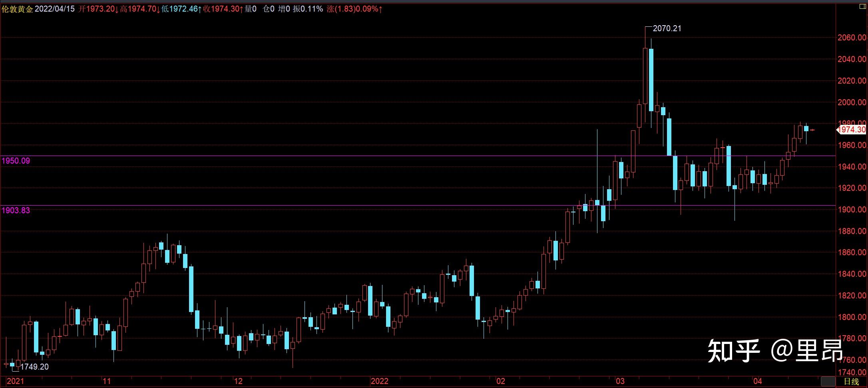Select the 1950.09 horizontal line label

pos(16,161)
